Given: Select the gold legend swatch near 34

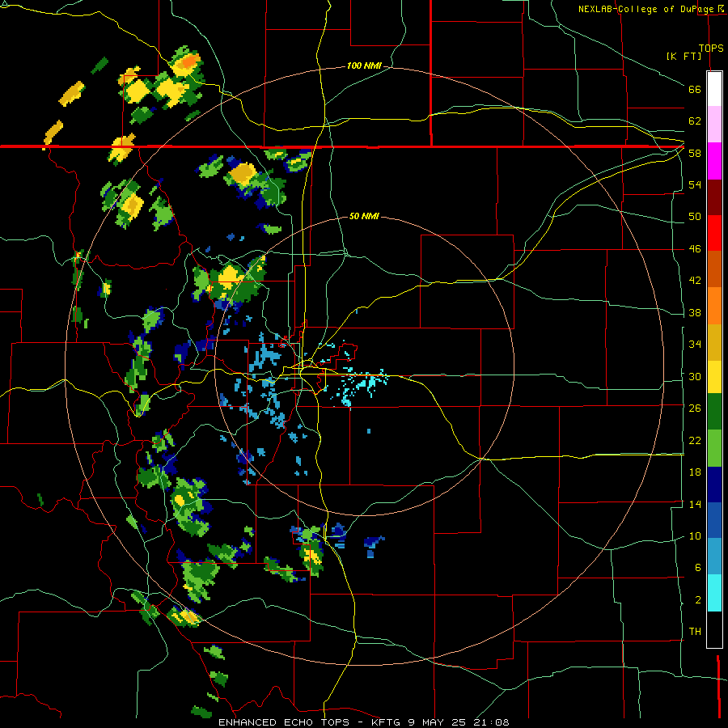Looking at the screenshot, I should 714,342.
